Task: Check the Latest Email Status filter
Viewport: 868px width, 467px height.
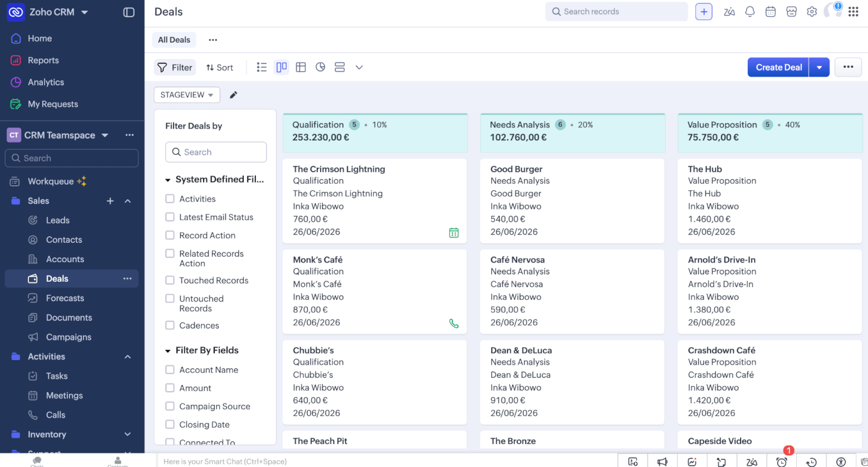Action: click(x=170, y=217)
